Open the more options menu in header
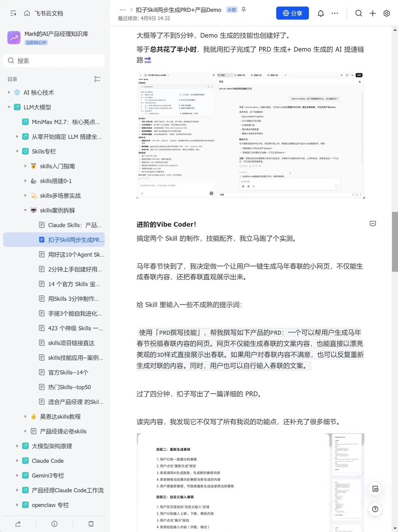 point(335,13)
